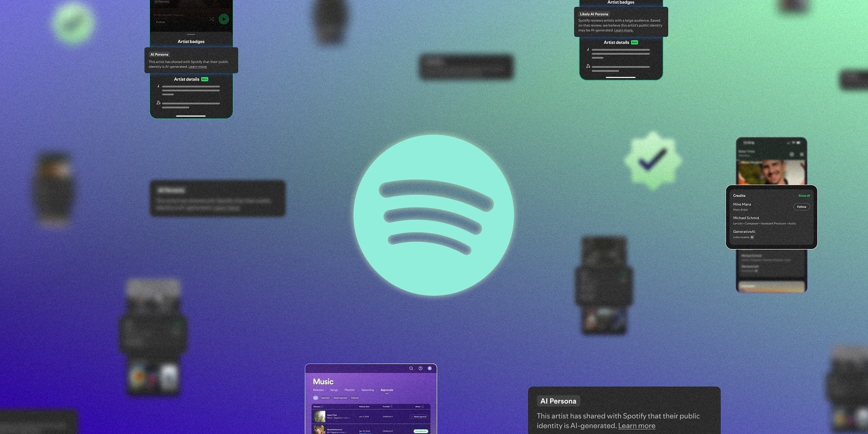
Task: Click info icon beside Status column header
Action: tap(423, 407)
